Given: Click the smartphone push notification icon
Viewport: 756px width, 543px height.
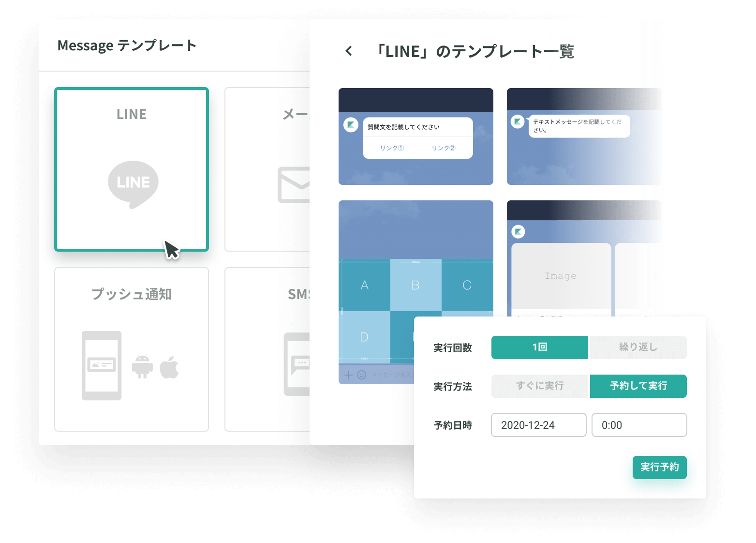Looking at the screenshot, I should point(102,365).
